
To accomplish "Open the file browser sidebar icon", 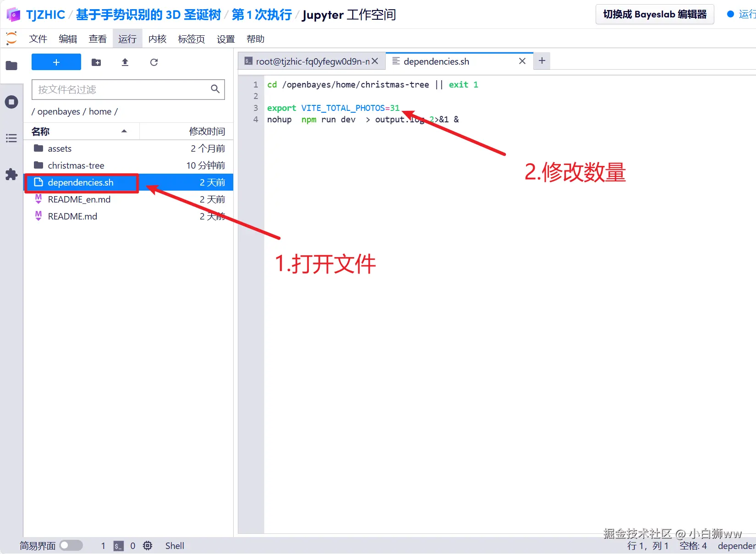I will tap(11, 66).
